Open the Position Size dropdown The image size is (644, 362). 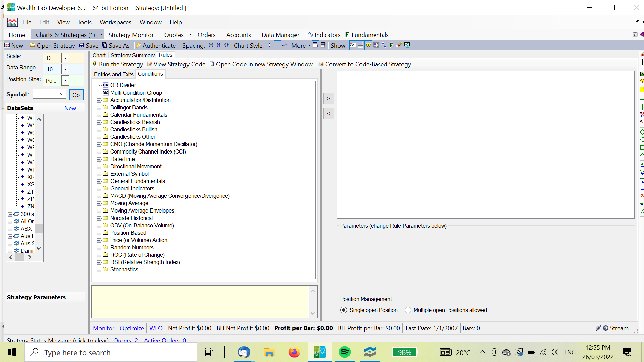[x=65, y=81]
